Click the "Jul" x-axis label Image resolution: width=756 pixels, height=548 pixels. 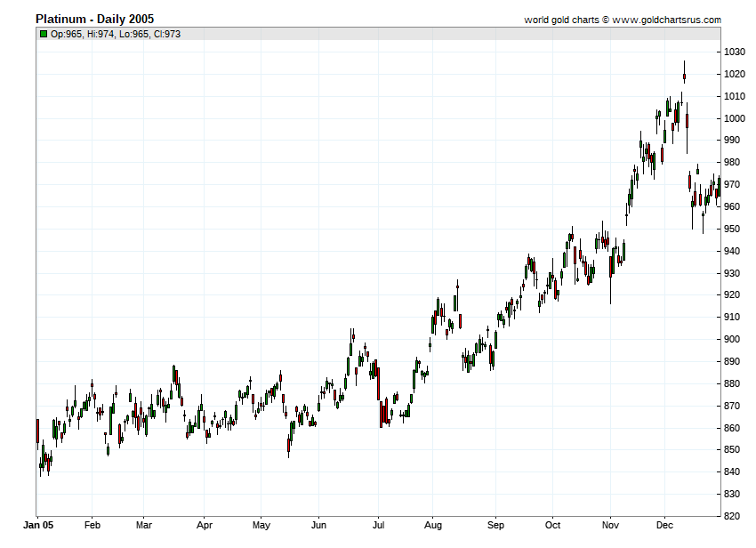click(x=379, y=525)
